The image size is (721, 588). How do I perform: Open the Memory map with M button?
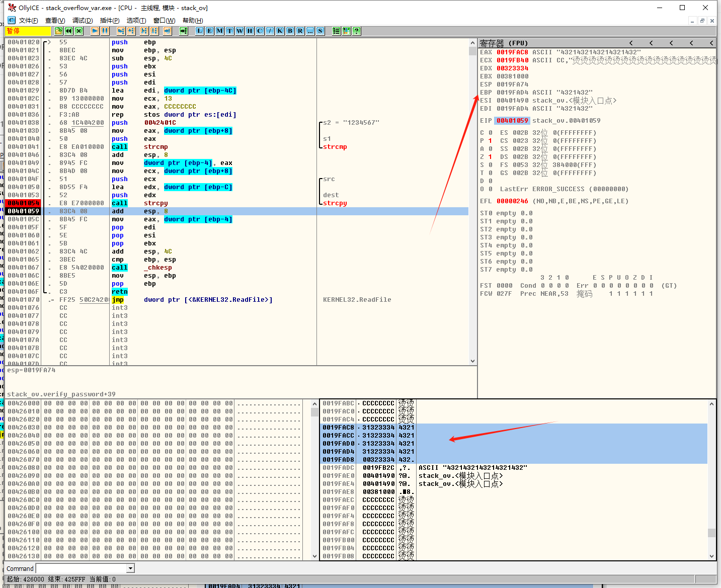coord(219,31)
